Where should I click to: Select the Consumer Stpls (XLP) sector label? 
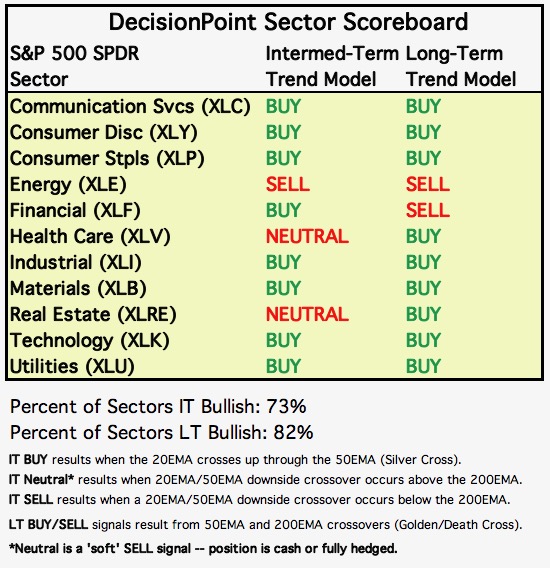click(107, 159)
